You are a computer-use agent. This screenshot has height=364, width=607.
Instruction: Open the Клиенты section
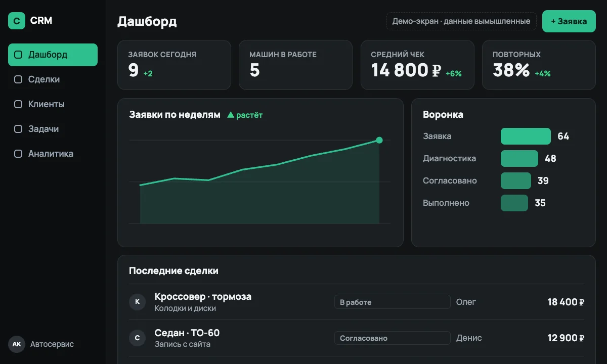point(53,104)
